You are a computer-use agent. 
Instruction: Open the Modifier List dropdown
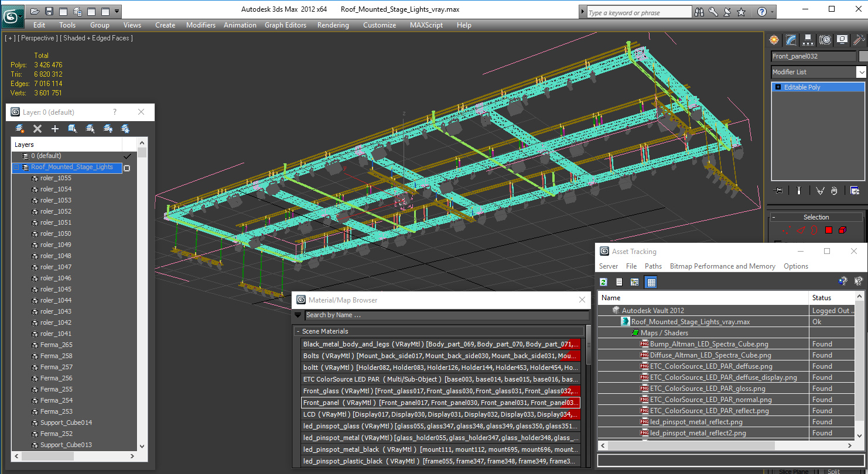pyautogui.click(x=861, y=72)
